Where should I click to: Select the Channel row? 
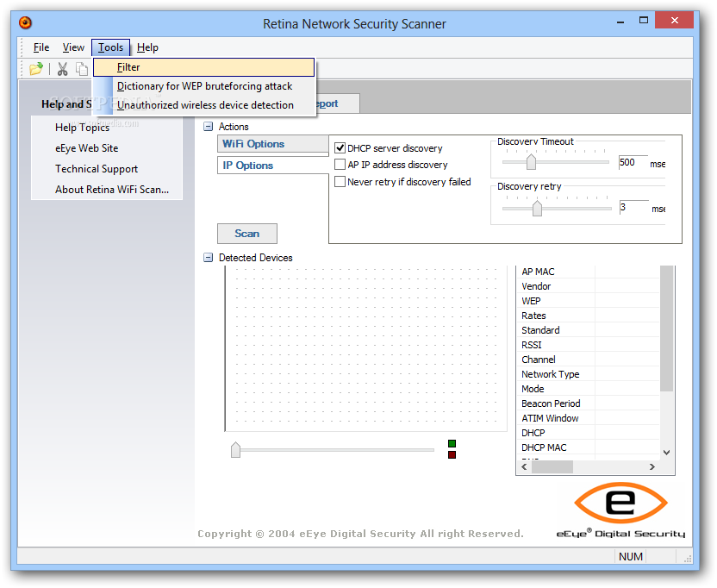tap(589, 360)
